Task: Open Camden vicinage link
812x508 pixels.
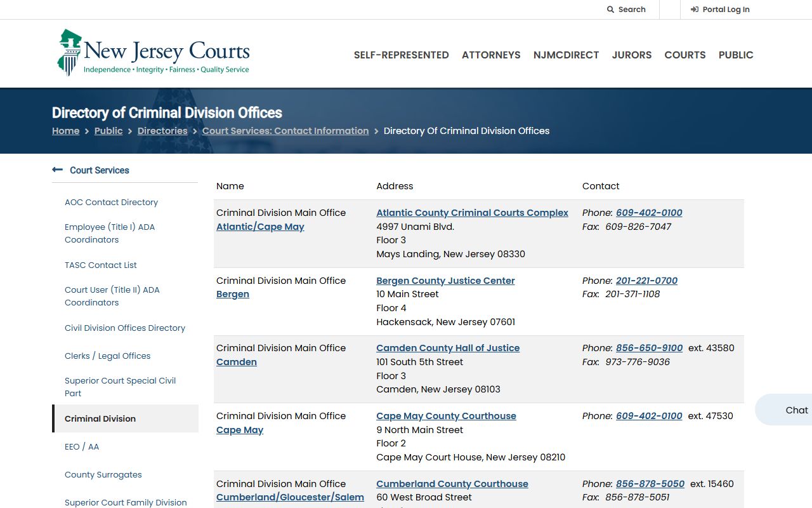Action: (237, 362)
